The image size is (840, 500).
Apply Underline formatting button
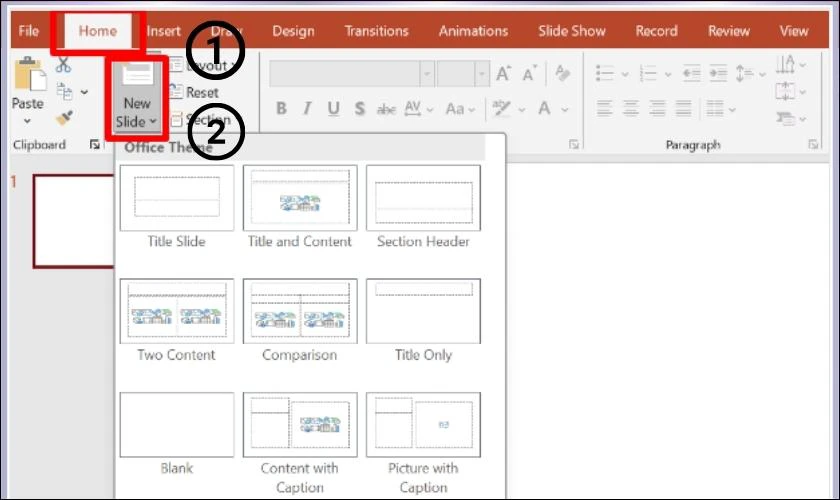[x=333, y=109]
